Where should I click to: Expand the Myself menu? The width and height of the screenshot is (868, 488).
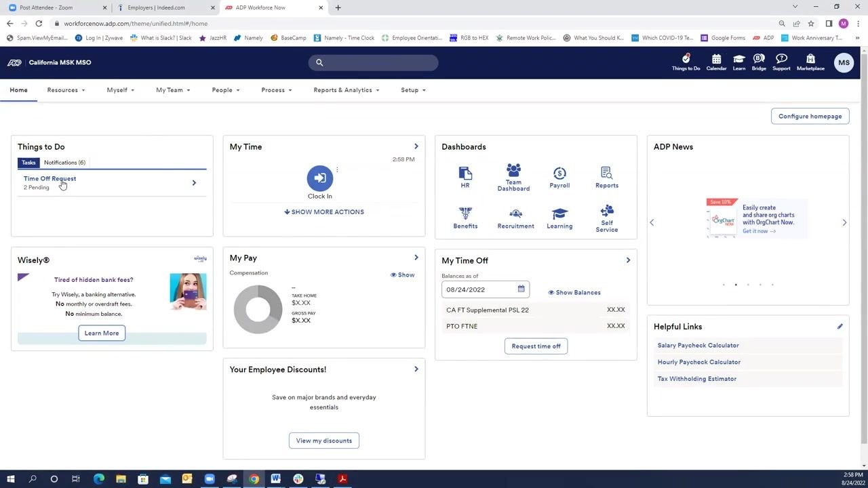click(120, 90)
